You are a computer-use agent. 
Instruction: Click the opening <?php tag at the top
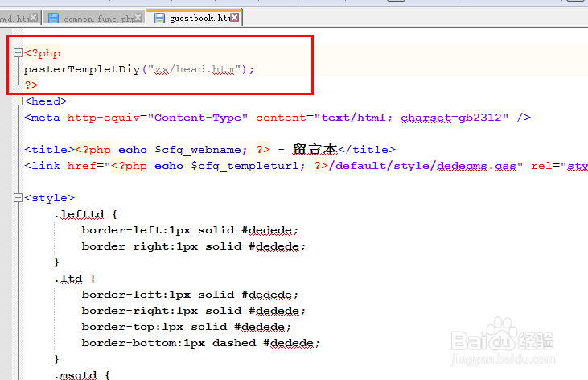(42, 53)
